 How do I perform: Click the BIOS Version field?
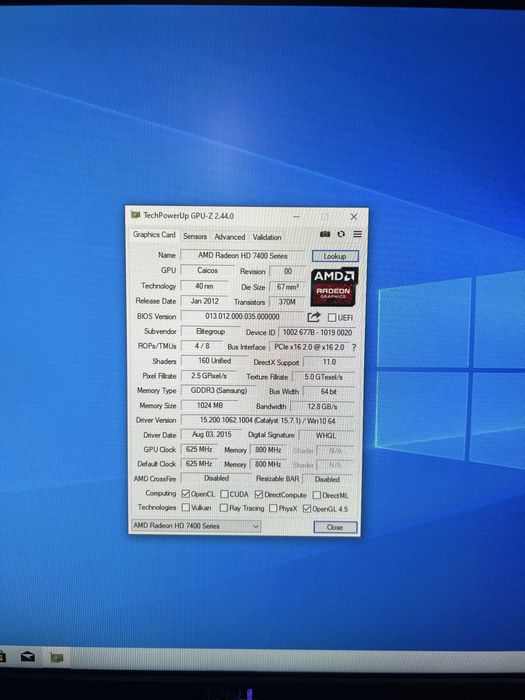242,316
